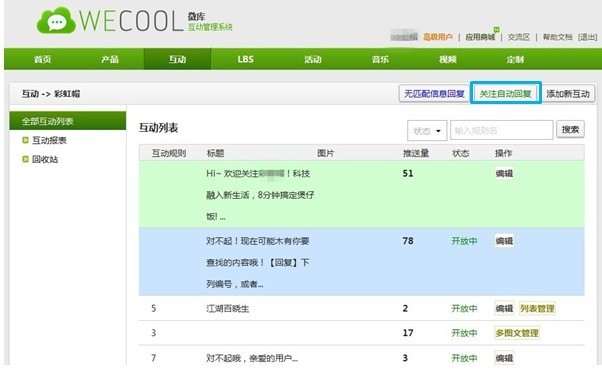Viewport: 602px width, 369px height.
Task: Click 编辑 for the 江湖百晓生 row
Action: pyautogui.click(x=504, y=308)
